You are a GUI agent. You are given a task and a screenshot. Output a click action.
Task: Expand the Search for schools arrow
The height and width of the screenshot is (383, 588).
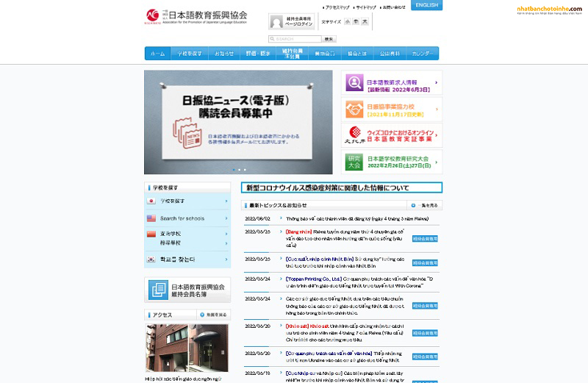click(226, 218)
